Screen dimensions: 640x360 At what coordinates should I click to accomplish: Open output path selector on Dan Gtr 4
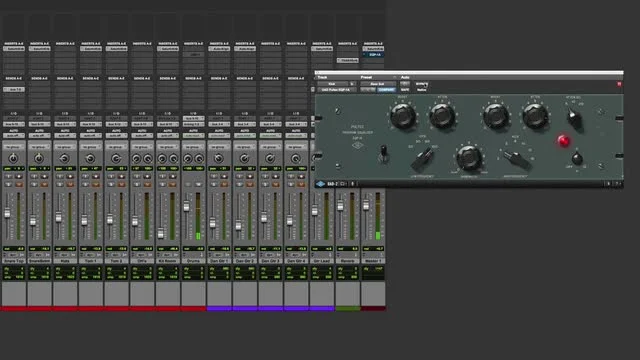tap(296, 124)
